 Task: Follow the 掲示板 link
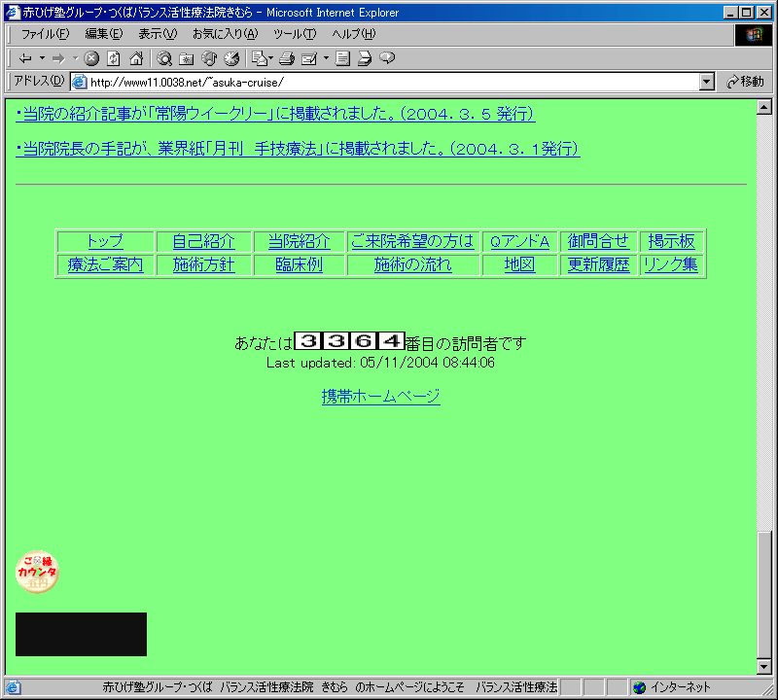(x=671, y=242)
